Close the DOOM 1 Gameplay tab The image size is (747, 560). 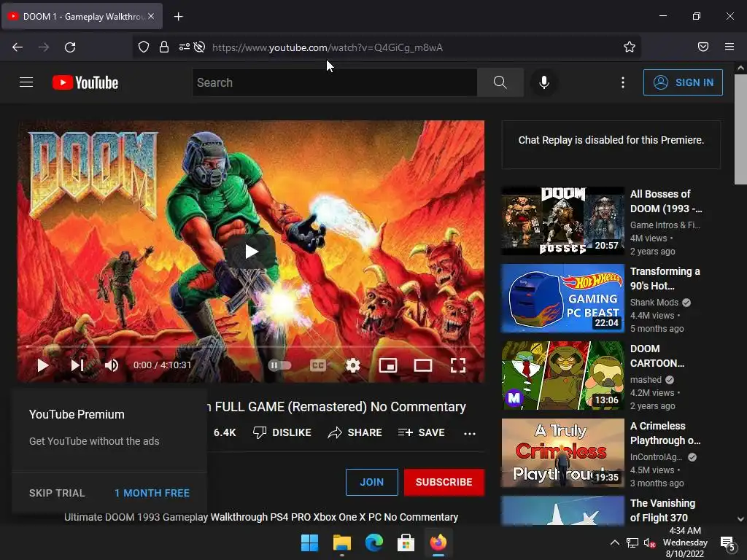coord(151,16)
